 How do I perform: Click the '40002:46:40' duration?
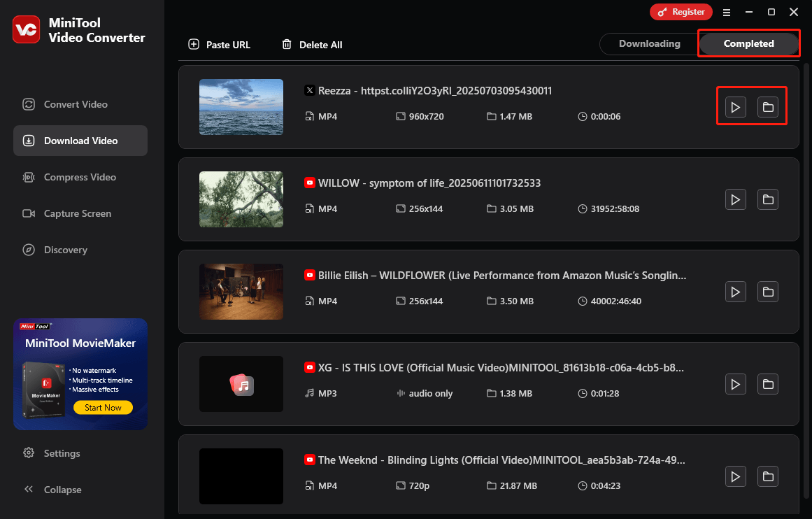(615, 301)
